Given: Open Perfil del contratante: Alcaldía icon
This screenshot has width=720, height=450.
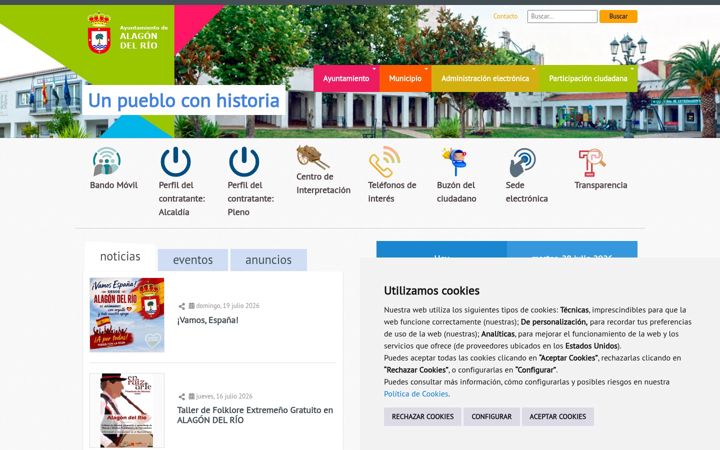Looking at the screenshot, I should coord(175,161).
